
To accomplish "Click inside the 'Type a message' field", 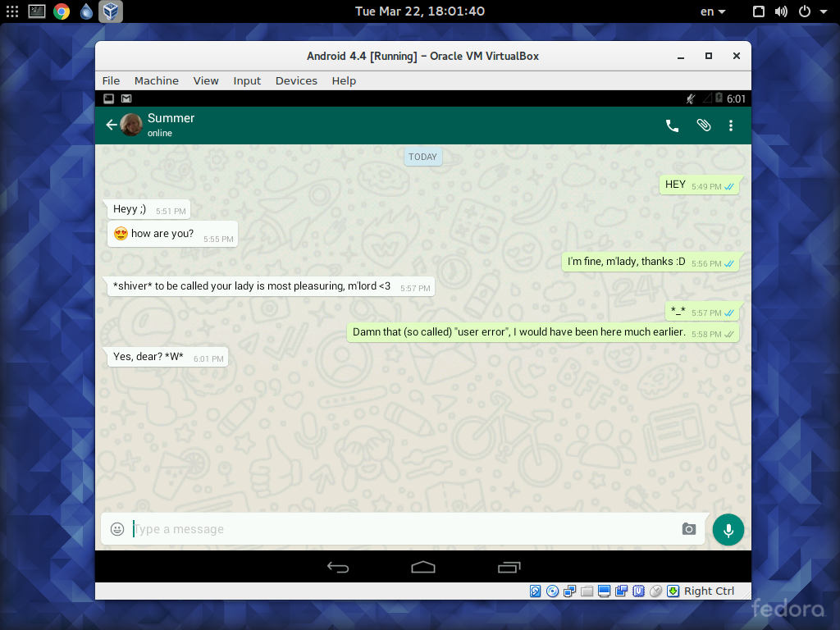I will point(404,529).
